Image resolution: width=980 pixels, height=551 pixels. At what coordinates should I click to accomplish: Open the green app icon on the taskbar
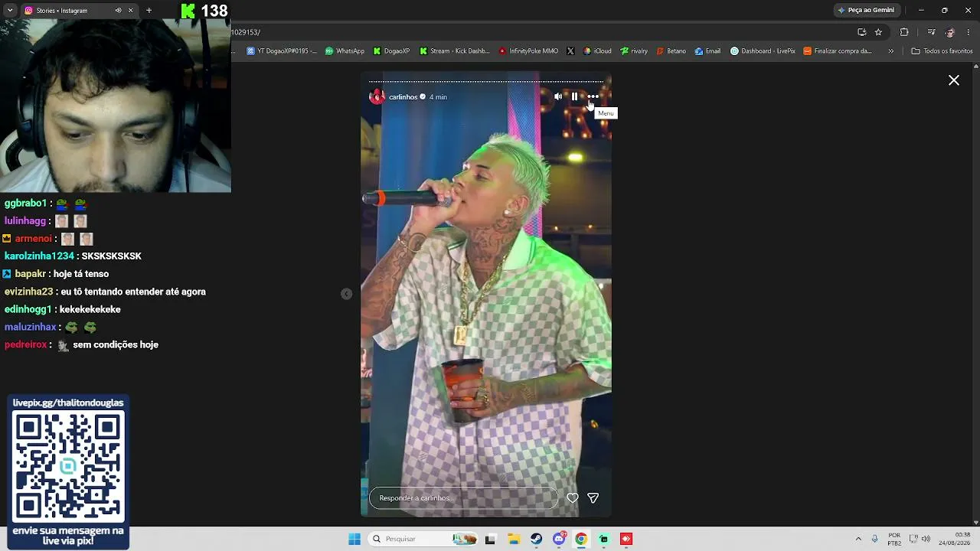[604, 539]
